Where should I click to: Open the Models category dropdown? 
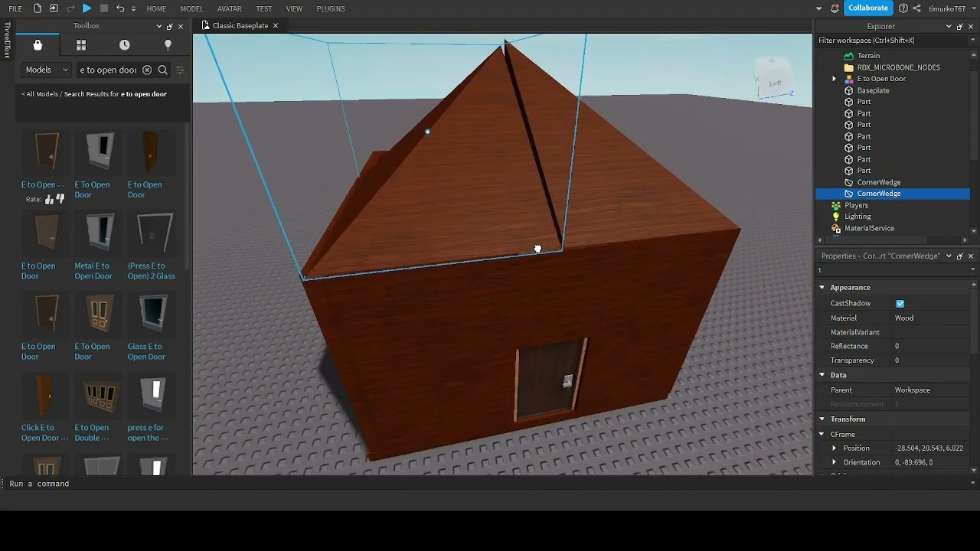[x=47, y=70]
